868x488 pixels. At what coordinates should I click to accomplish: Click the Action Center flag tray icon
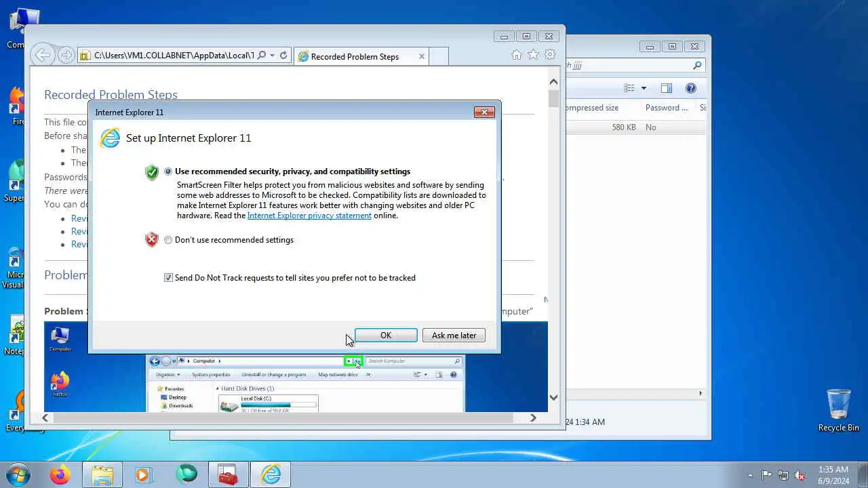[766, 475]
